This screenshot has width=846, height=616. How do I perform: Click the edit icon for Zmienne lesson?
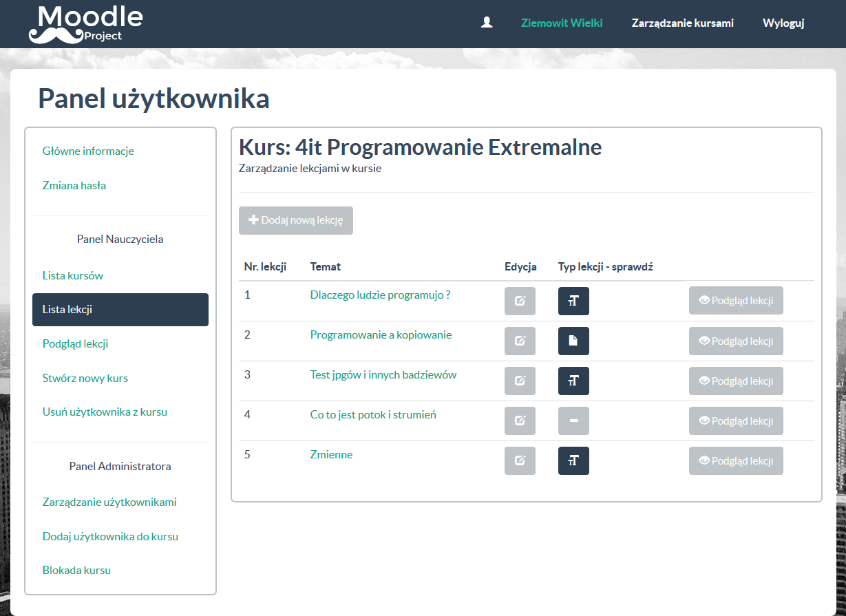click(520, 460)
